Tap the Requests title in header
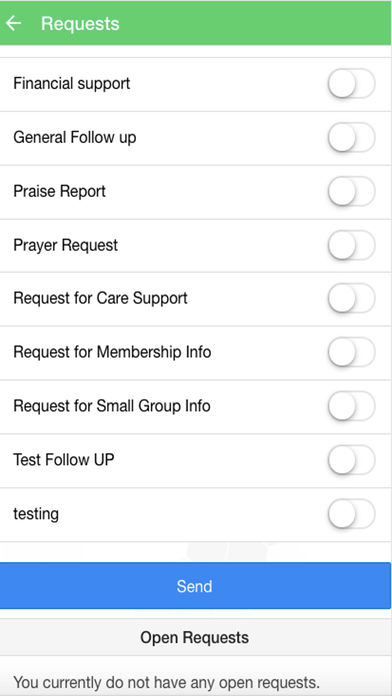The width and height of the screenshot is (392, 696). [80, 24]
